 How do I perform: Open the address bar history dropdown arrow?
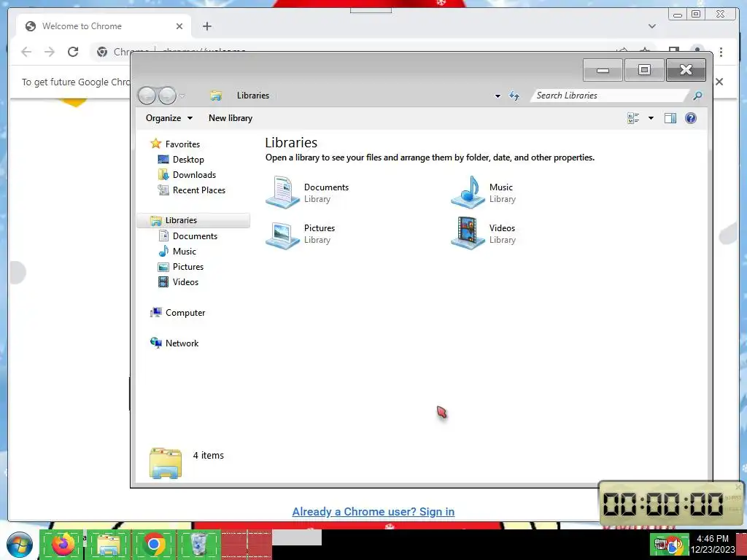coord(498,96)
